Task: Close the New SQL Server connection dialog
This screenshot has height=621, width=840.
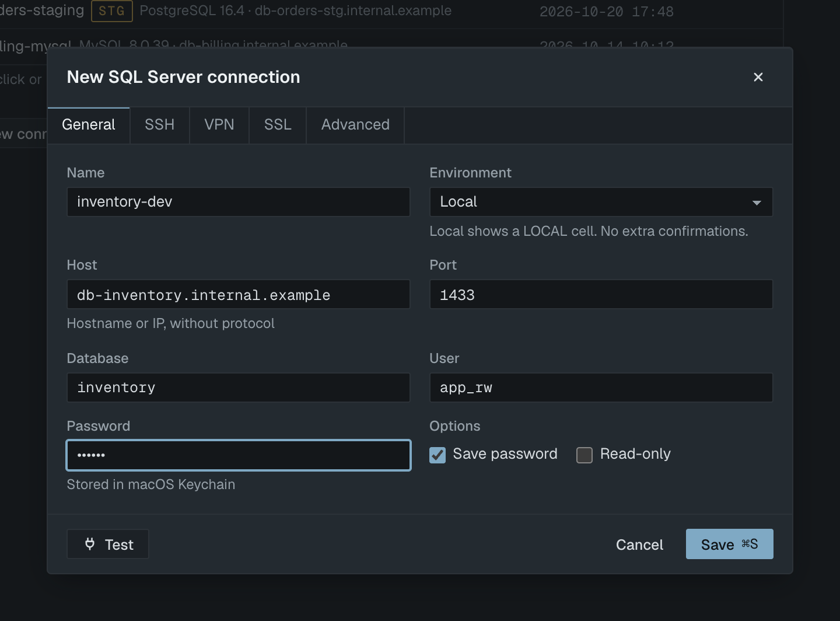Action: [x=758, y=77]
